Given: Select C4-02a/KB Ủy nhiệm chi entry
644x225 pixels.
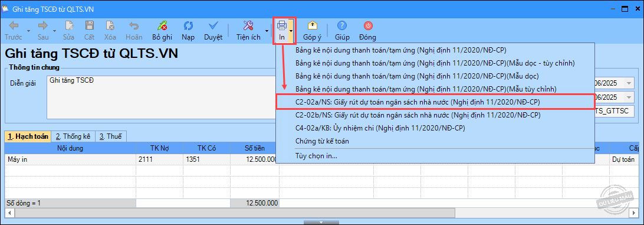Looking at the screenshot, I should [380, 128].
